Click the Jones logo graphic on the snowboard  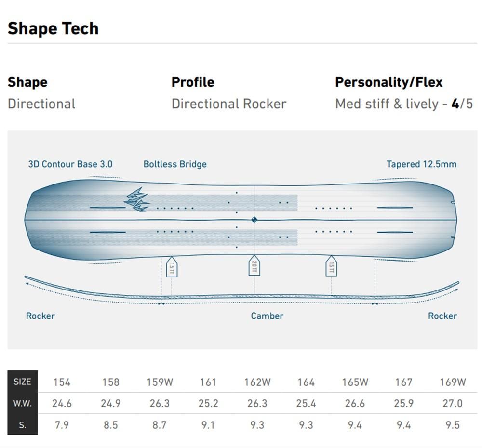(136, 199)
